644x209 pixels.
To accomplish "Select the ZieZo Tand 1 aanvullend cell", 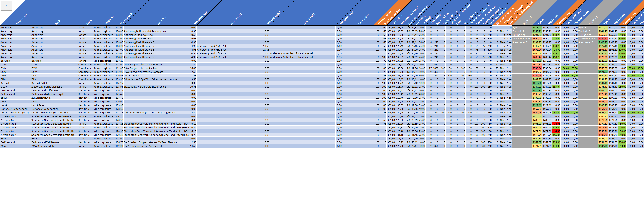I will click(145, 87).
